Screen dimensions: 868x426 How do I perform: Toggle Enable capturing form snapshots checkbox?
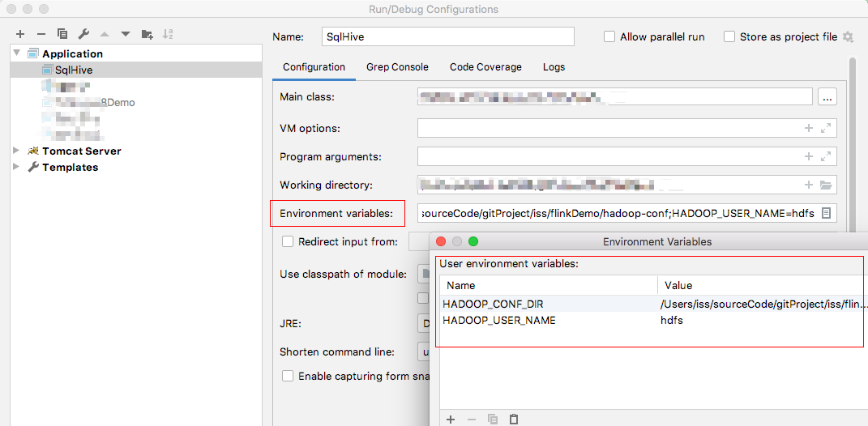coord(288,376)
